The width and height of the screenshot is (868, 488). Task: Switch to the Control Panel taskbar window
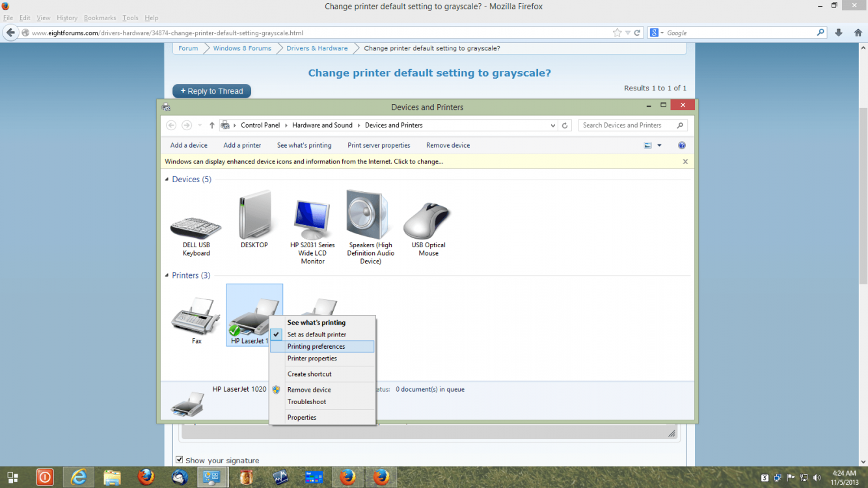(x=212, y=478)
